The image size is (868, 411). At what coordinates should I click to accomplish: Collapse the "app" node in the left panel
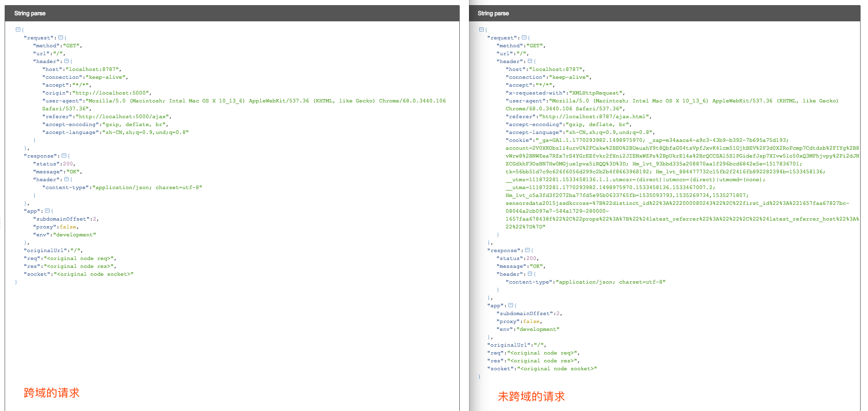click(47, 211)
